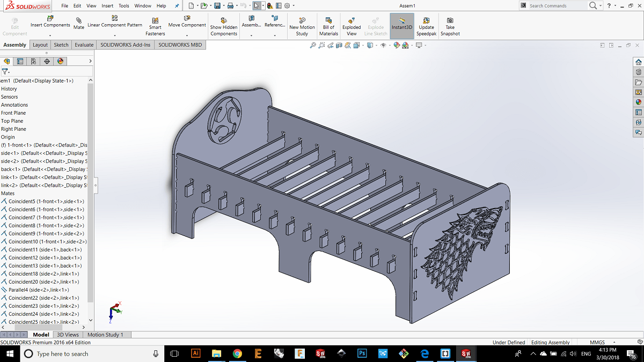The width and height of the screenshot is (644, 362).
Task: Open File Explorer task pane icon
Action: [638, 83]
